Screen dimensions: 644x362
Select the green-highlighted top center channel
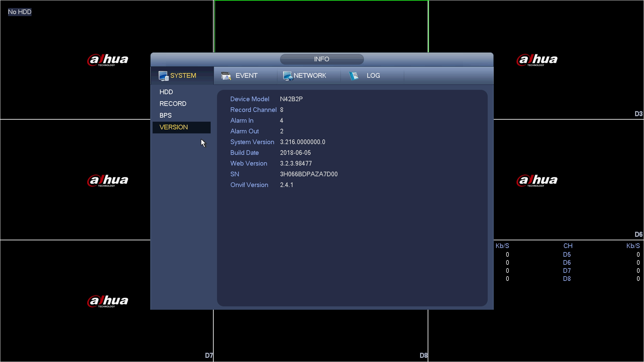click(321, 26)
